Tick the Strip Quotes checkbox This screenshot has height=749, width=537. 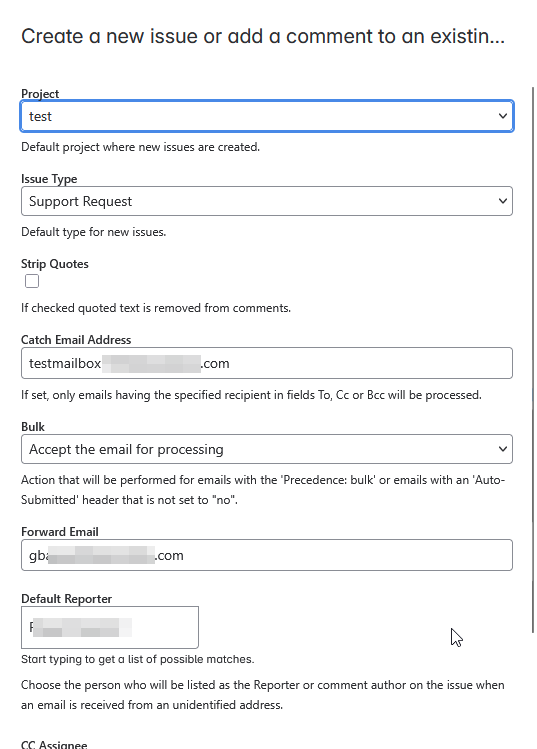tap(32, 281)
